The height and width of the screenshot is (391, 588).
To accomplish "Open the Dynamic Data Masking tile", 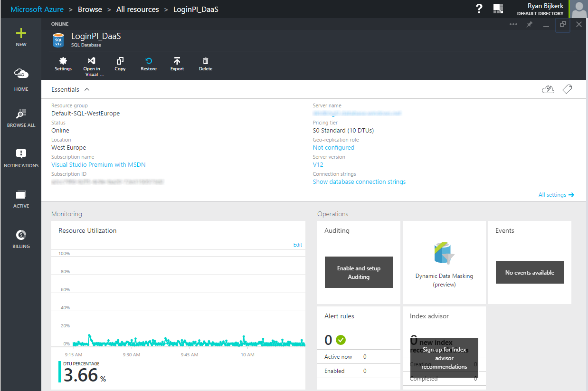I will [444, 262].
